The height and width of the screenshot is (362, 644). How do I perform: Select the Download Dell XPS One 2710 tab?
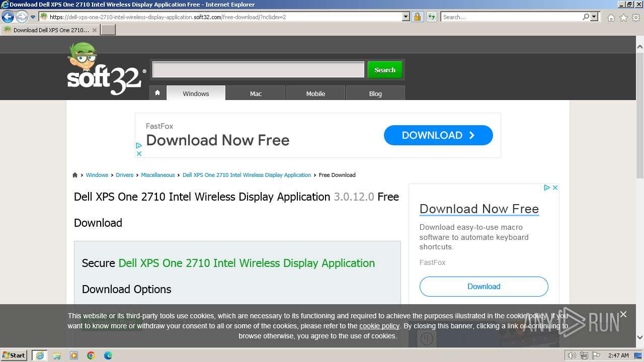(50, 30)
